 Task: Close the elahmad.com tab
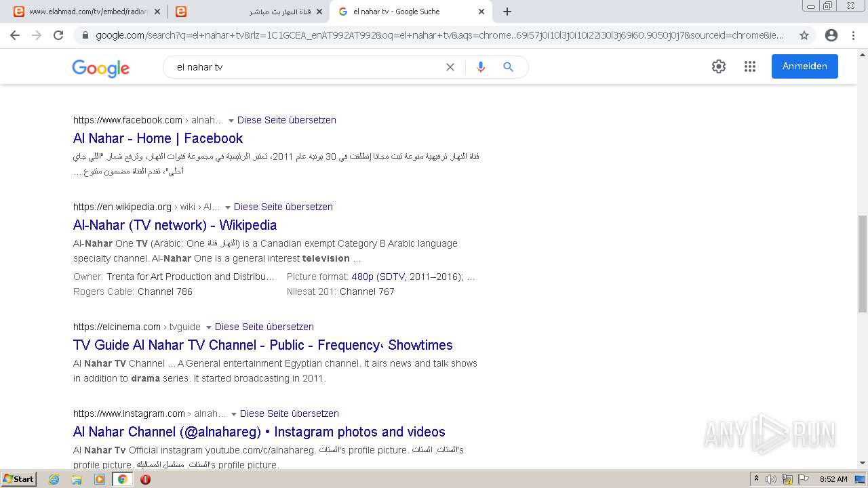tap(157, 12)
